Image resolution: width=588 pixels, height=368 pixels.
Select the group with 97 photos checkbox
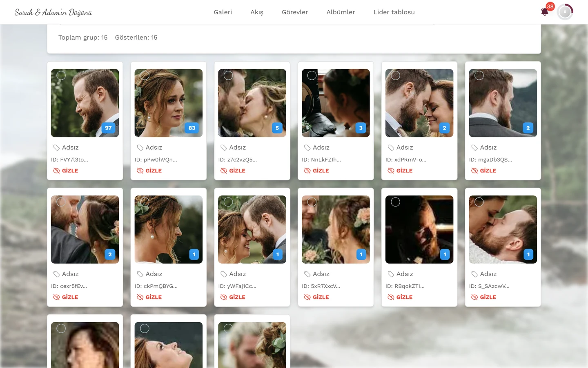[61, 75]
